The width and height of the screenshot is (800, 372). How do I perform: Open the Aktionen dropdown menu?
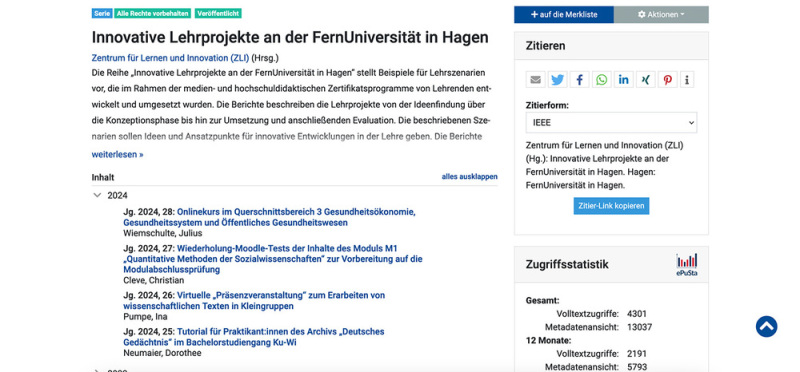click(x=661, y=15)
